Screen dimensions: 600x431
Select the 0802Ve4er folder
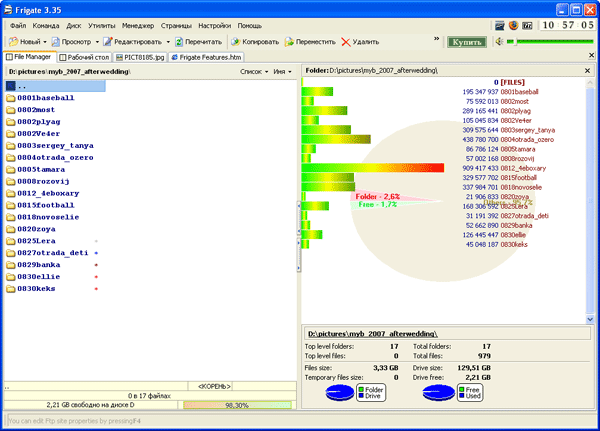33,134
